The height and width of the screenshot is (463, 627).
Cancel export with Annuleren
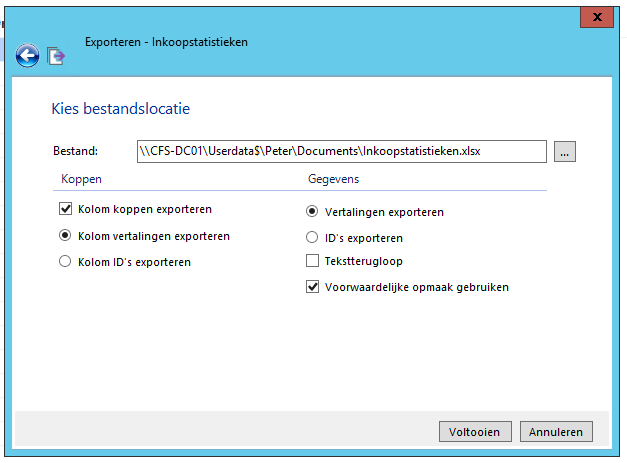(556, 431)
